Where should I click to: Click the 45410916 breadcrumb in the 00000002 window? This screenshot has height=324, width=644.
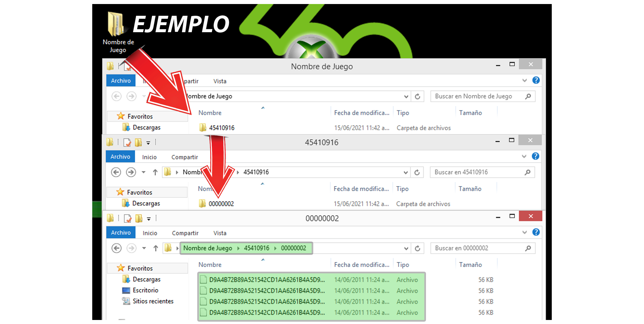(257, 248)
